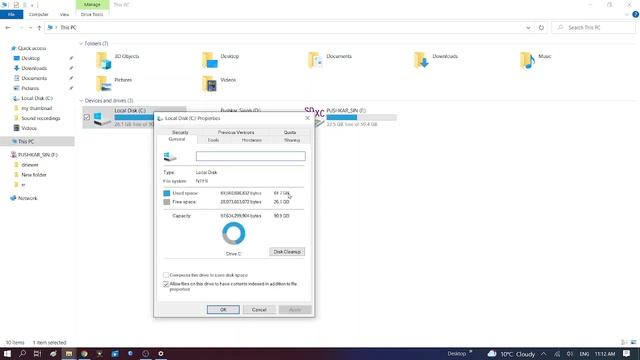Select the Local Disk (C:) drive icon

(x=102, y=118)
